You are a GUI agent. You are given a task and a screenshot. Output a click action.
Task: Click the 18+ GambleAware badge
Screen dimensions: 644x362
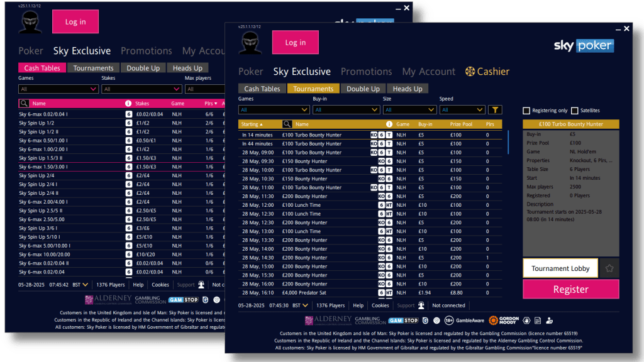point(464,321)
